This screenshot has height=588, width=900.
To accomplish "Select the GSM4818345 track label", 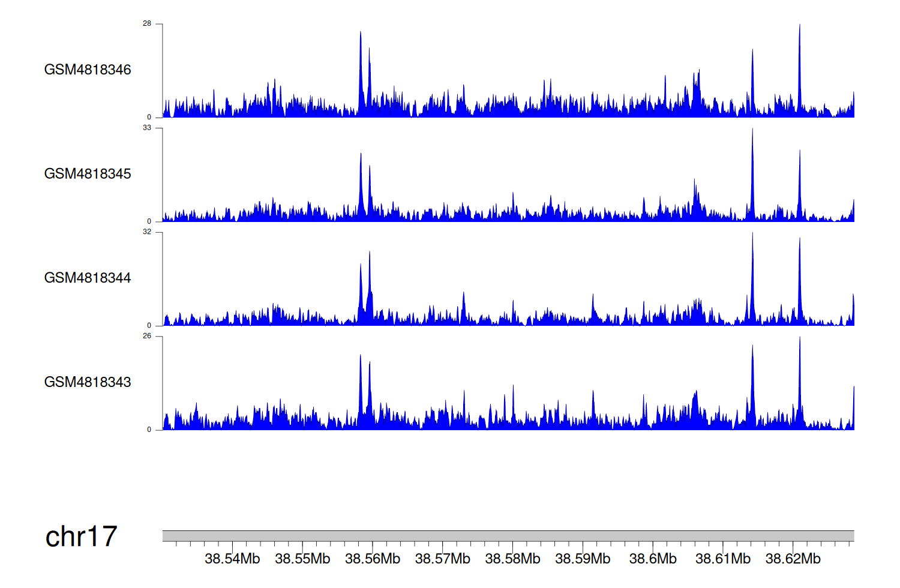I will pyautogui.click(x=88, y=174).
